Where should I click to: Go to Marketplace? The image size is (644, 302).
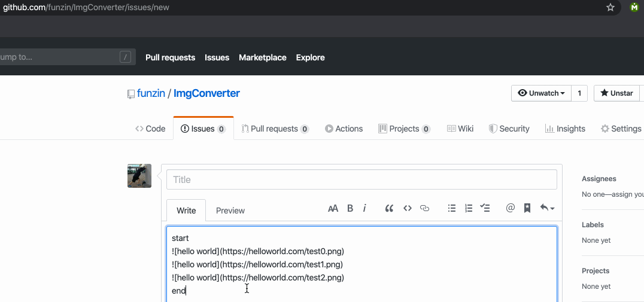[x=262, y=57]
